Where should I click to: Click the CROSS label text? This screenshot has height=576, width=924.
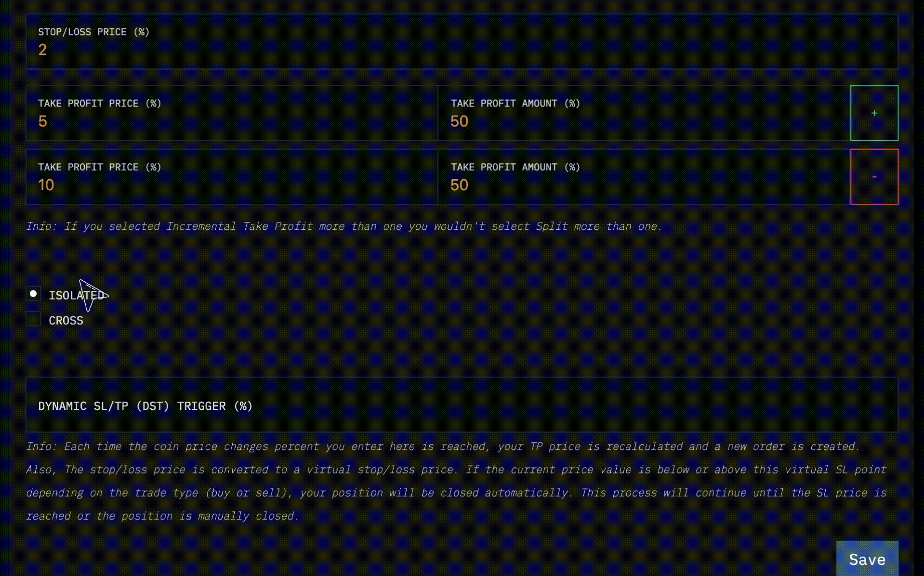pyautogui.click(x=66, y=321)
